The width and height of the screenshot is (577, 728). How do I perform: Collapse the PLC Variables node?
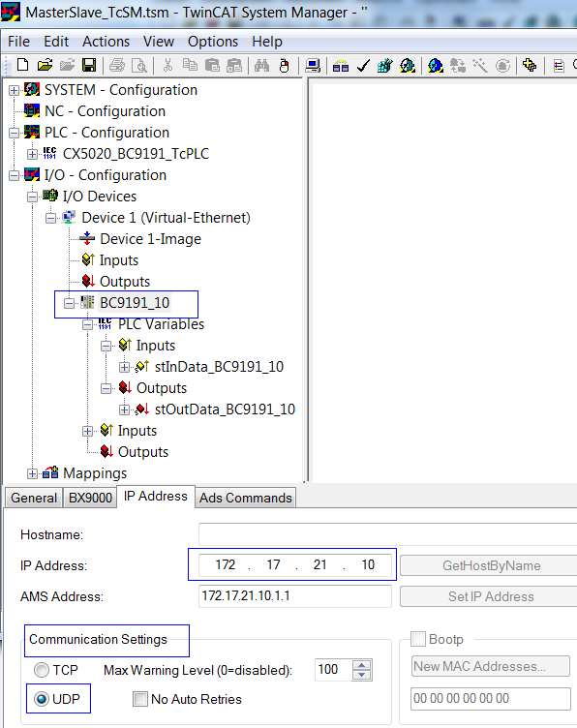(x=87, y=325)
